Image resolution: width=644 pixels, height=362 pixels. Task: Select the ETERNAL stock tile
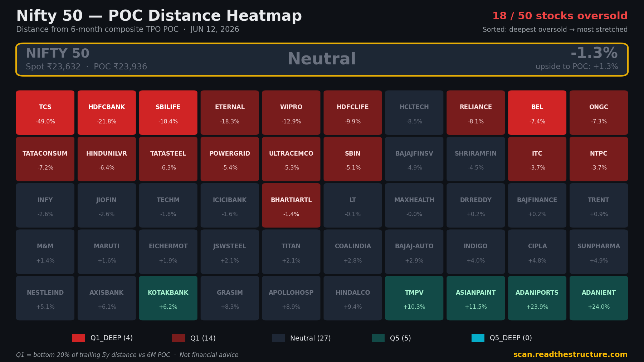[x=230, y=113]
